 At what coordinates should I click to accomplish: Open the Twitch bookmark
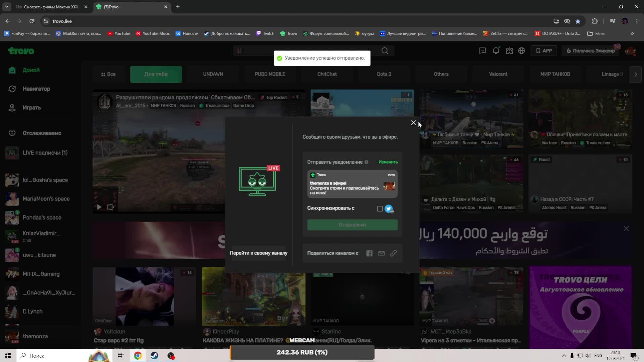pos(265,34)
